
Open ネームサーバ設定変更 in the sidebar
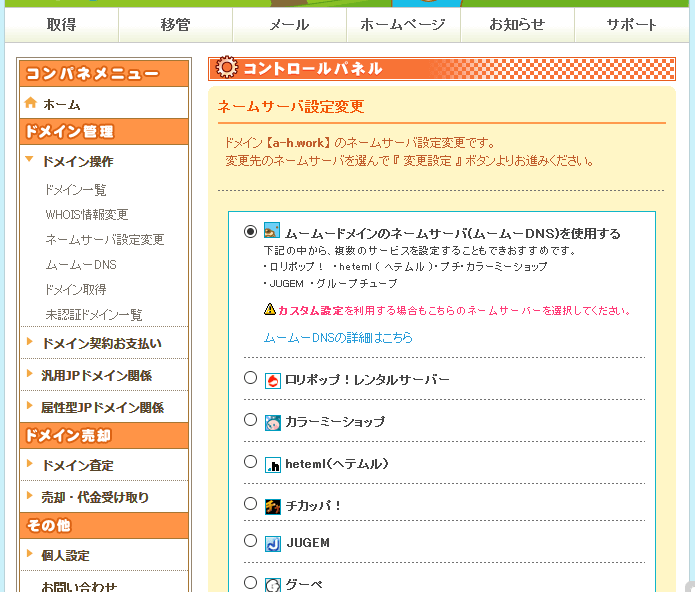105,240
